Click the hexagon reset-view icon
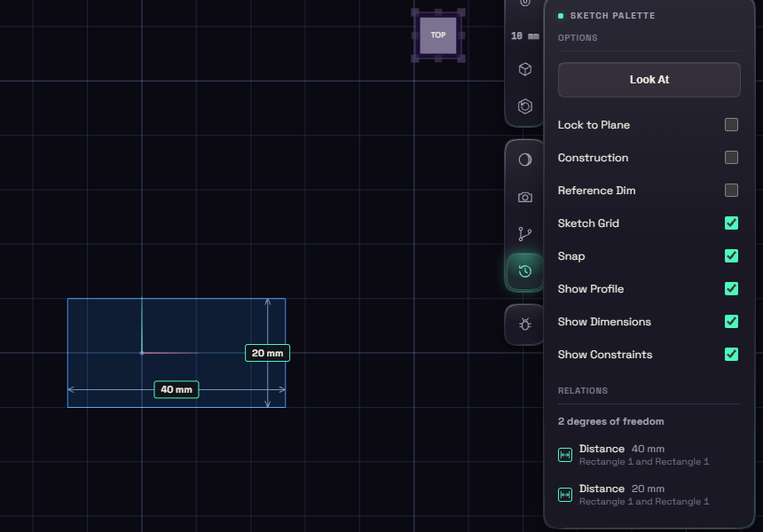 point(524,106)
